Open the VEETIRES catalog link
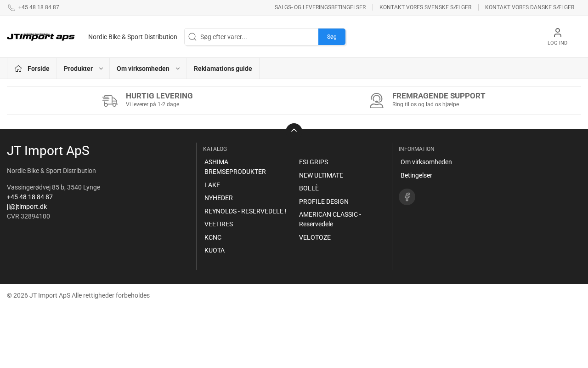The width and height of the screenshot is (588, 368). (219, 224)
